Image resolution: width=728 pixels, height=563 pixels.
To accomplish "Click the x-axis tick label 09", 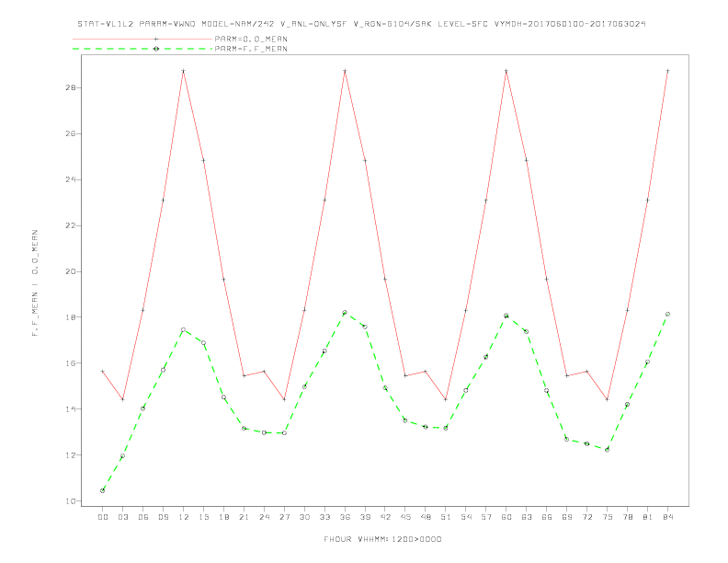I will point(163,517).
